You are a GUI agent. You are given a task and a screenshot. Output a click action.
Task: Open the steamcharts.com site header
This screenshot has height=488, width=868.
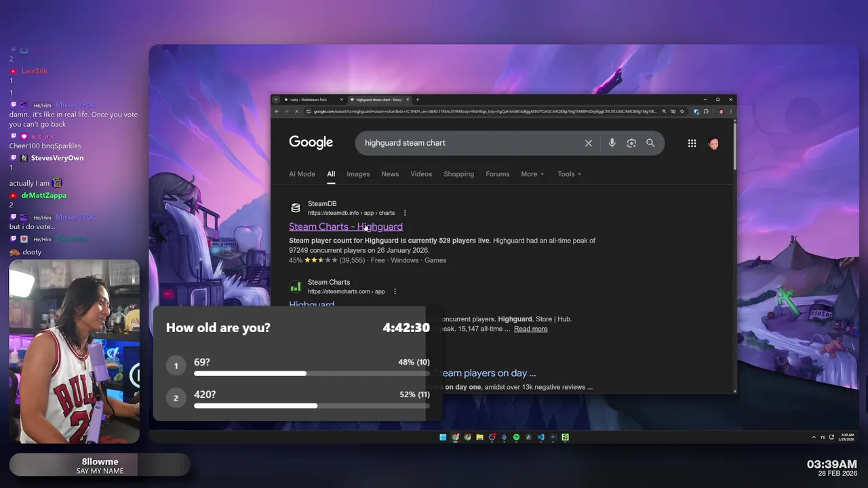pyautogui.click(x=337, y=287)
